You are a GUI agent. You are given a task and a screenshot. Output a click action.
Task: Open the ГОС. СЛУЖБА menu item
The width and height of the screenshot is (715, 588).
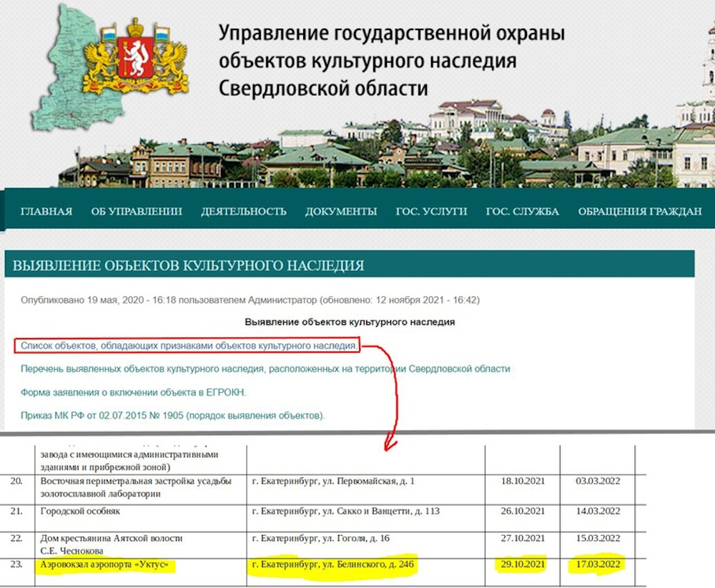[523, 211]
